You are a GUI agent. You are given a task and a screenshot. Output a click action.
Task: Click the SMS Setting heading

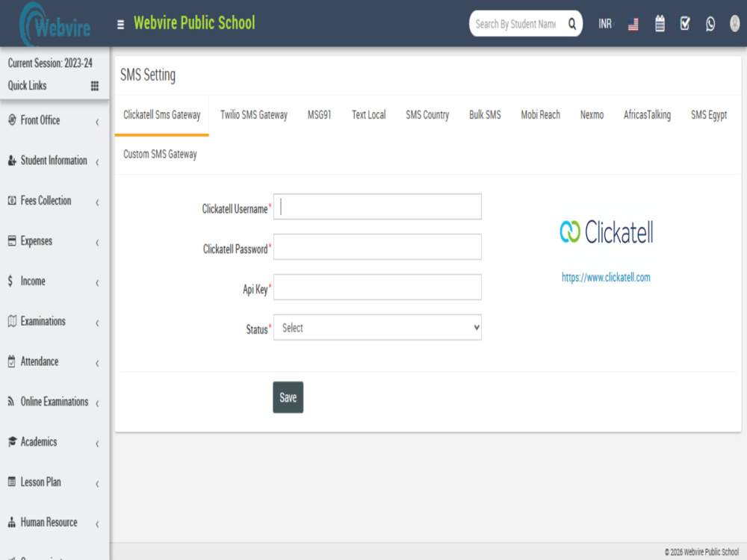pyautogui.click(x=148, y=75)
